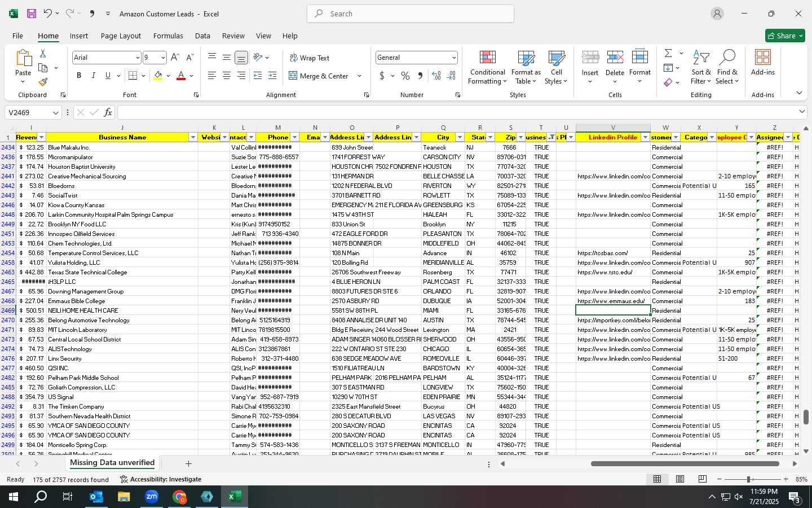This screenshot has width=812, height=508.
Task: Decrease font size with smaller A icon
Action: pos(189,58)
